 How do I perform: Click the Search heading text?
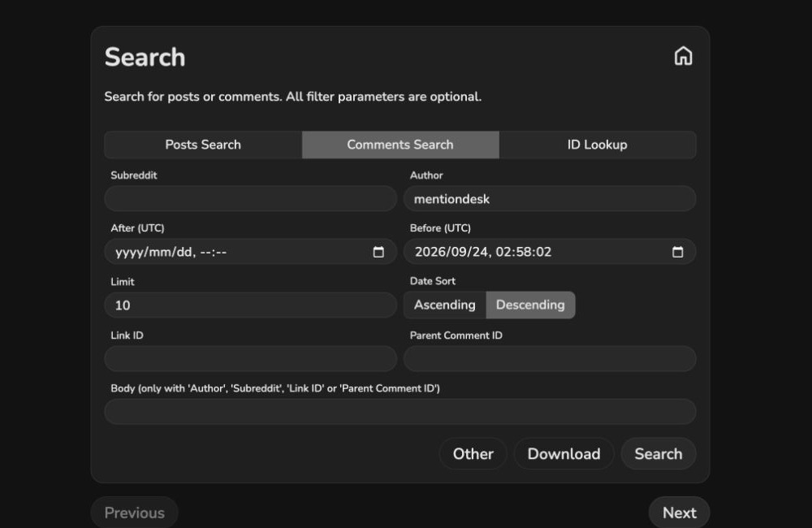[x=145, y=57]
